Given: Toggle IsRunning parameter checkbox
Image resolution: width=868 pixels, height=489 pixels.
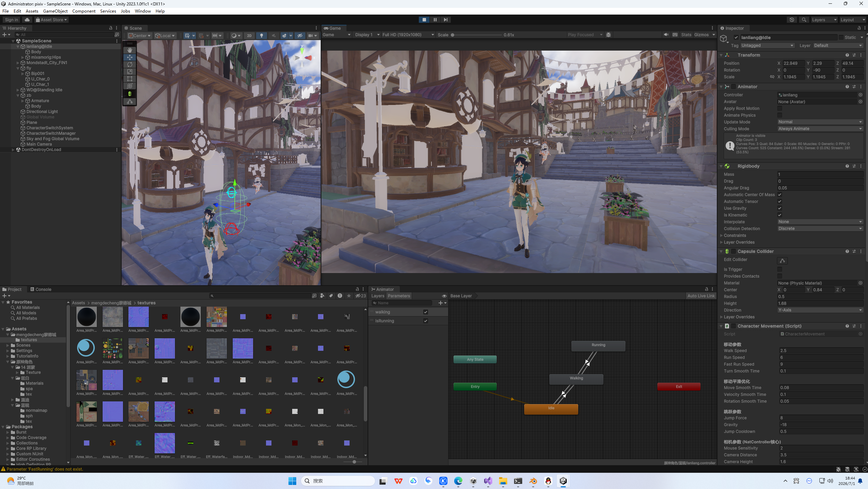Looking at the screenshot, I should click(425, 321).
